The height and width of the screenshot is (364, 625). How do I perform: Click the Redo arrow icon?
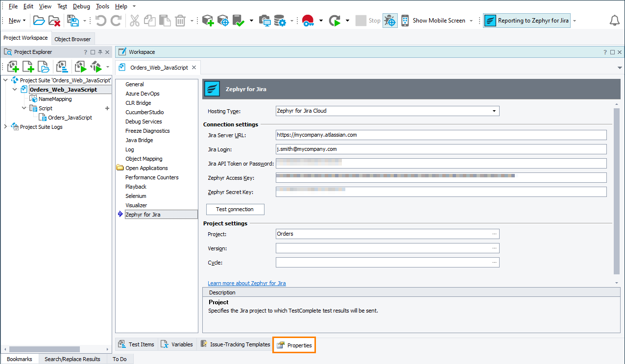116,21
